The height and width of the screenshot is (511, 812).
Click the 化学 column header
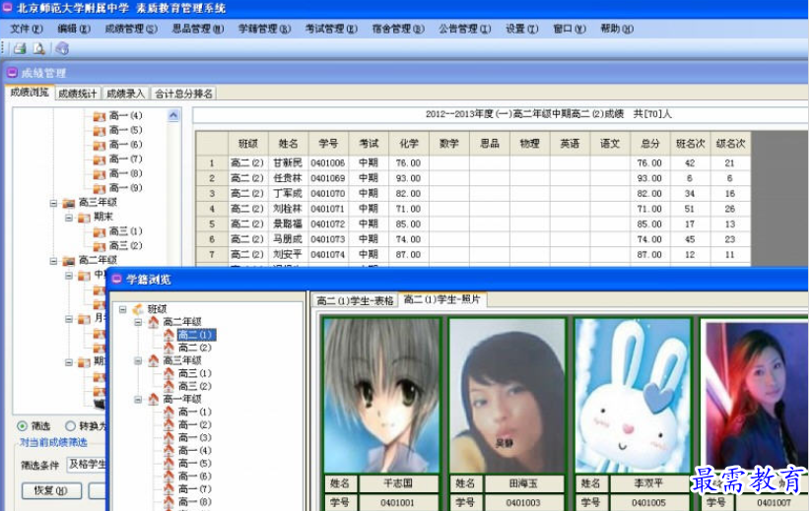[x=409, y=144]
